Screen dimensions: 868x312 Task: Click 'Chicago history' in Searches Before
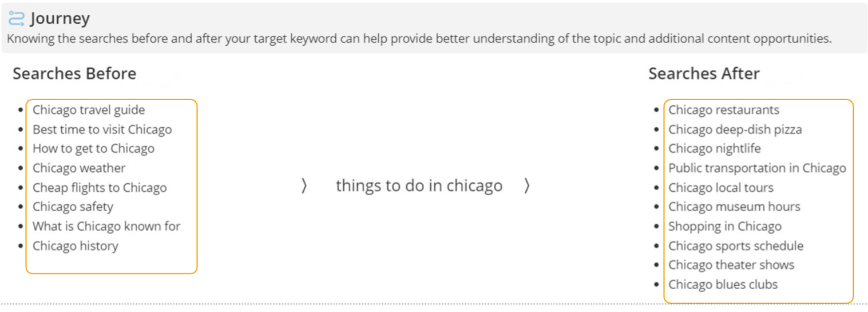click(x=76, y=246)
